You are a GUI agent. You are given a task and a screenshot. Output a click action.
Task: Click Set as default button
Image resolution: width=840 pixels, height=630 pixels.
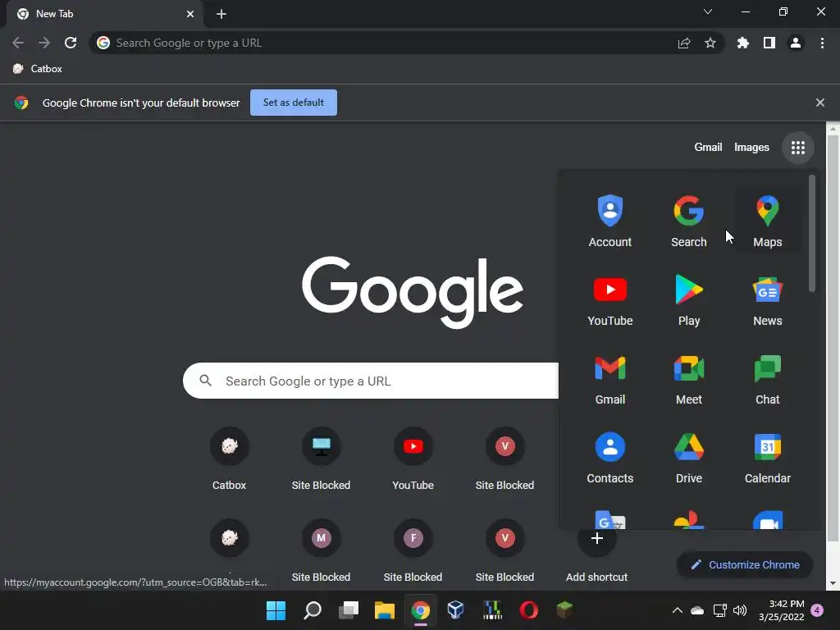(x=294, y=103)
